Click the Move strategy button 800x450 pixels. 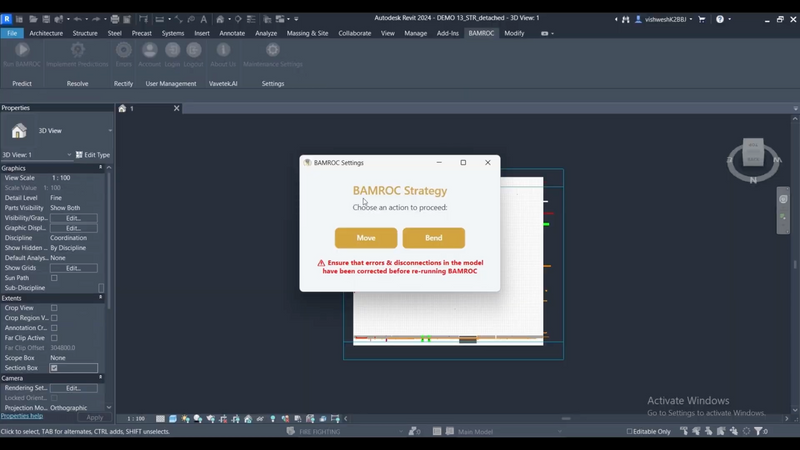pos(366,238)
